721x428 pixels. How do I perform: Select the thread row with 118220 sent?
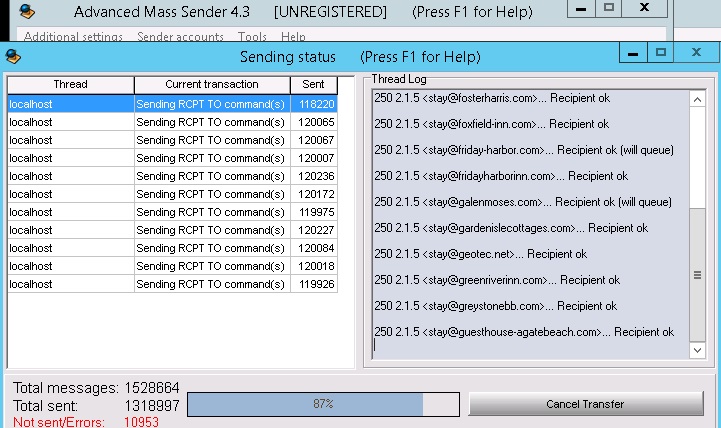[172, 104]
